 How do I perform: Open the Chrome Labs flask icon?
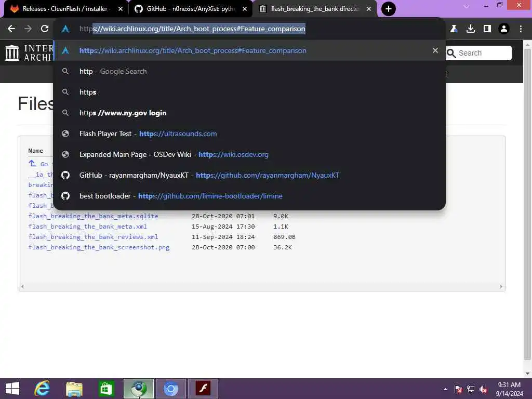click(454, 29)
